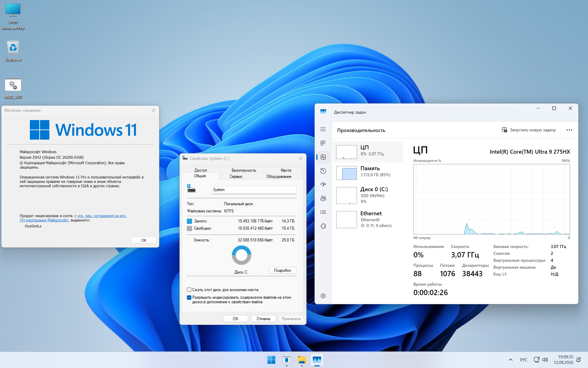This screenshot has width=588, height=368.
Task: Click the threads count 1076
Action: pyautogui.click(x=447, y=273)
